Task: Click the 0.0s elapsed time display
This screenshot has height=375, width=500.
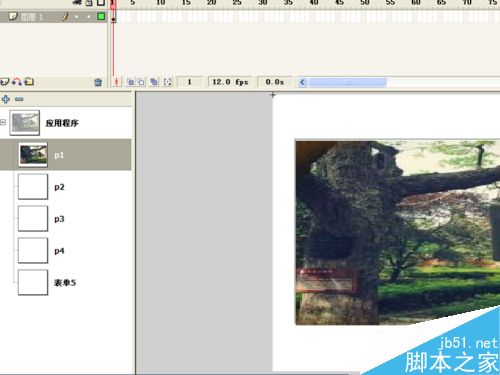Action: tap(275, 82)
